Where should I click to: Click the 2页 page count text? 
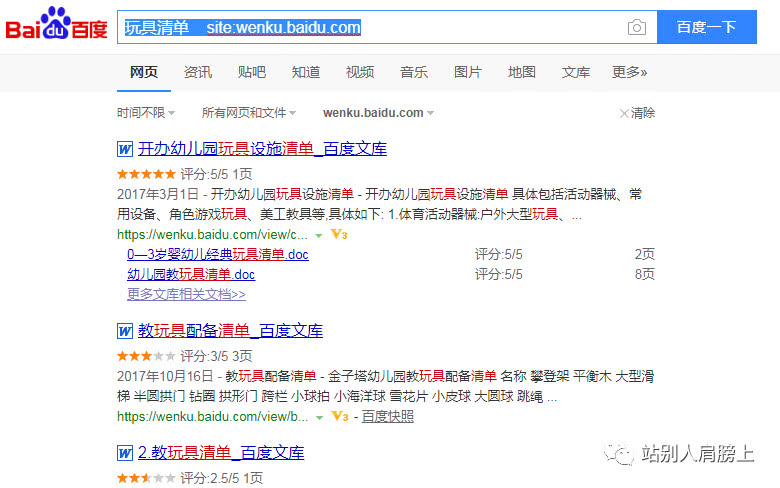pyautogui.click(x=645, y=255)
